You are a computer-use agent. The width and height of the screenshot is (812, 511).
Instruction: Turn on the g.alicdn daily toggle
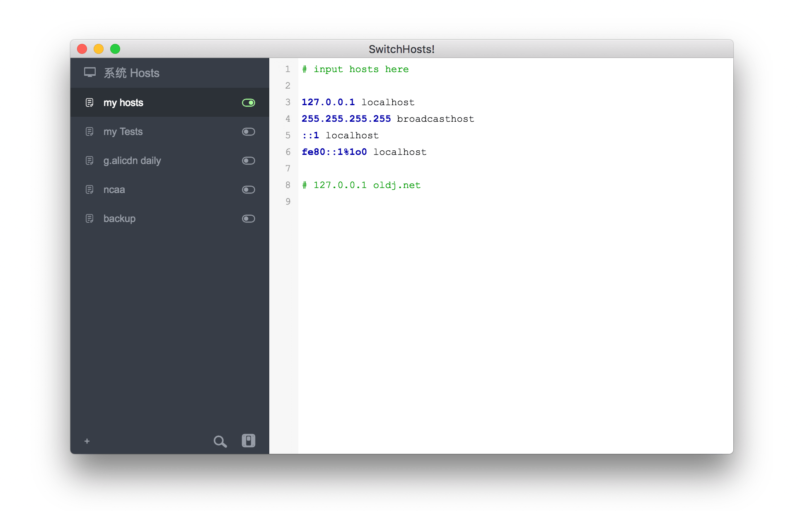[249, 161]
